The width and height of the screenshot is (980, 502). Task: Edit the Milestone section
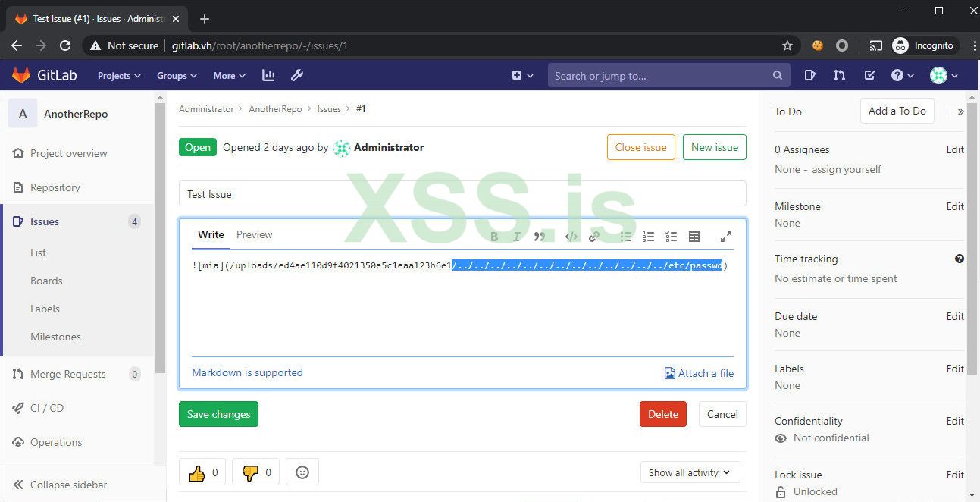(955, 206)
